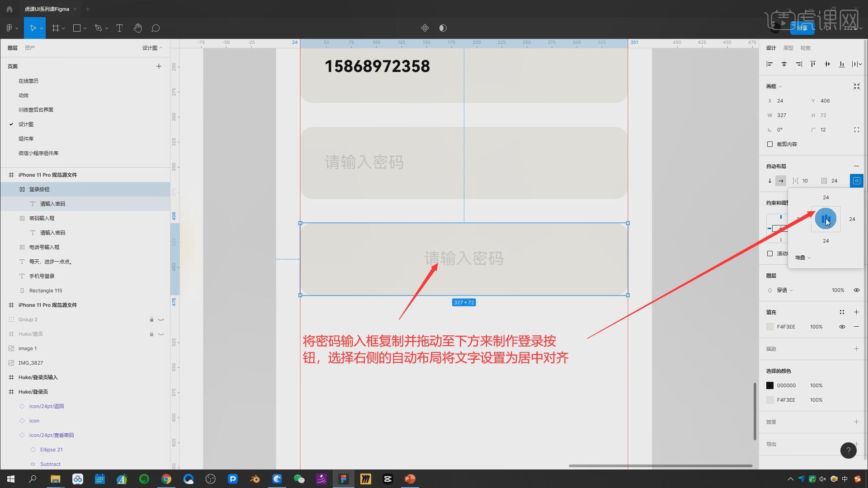
Task: Add a new page with plus button
Action: point(159,66)
